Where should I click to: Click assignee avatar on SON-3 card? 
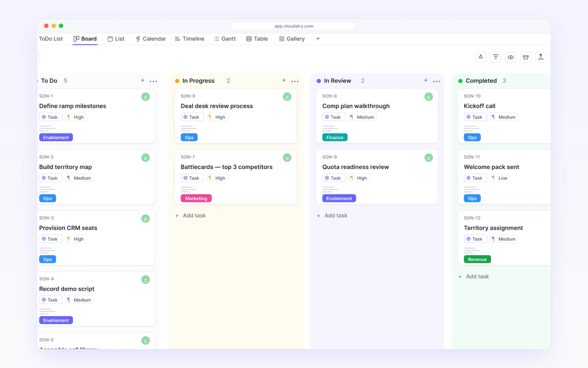pos(146,219)
